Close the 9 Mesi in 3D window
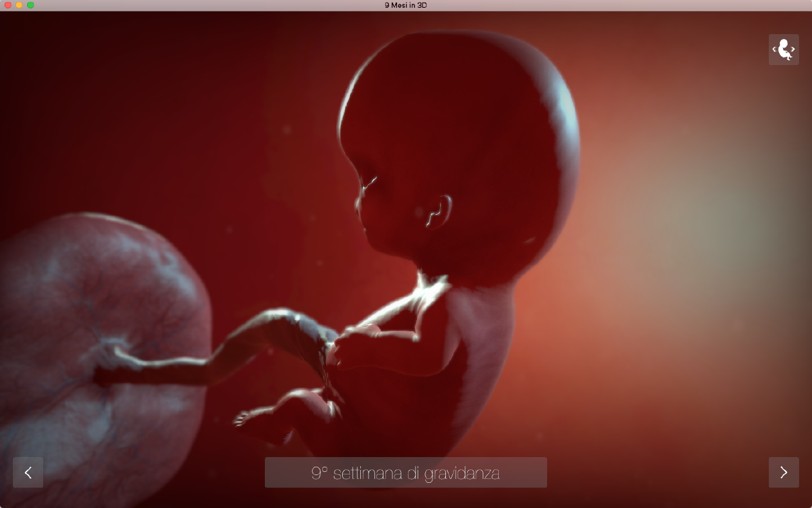This screenshot has height=508, width=812. pyautogui.click(x=8, y=5)
